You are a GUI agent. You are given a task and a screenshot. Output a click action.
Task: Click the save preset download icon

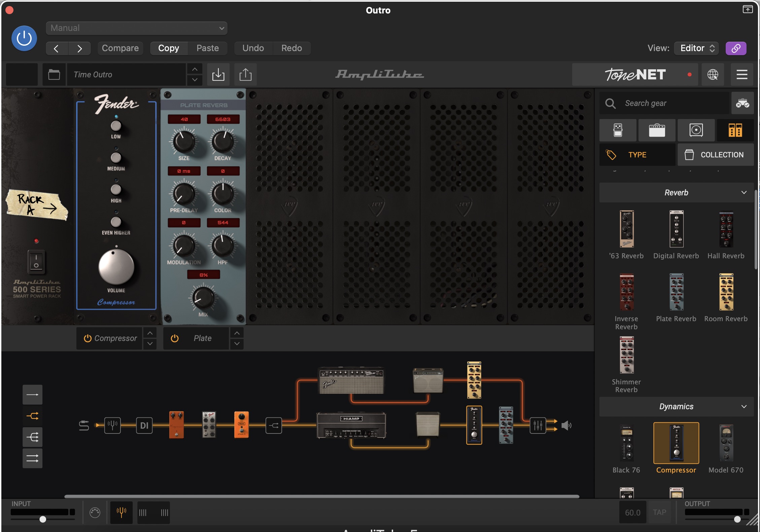tap(218, 75)
